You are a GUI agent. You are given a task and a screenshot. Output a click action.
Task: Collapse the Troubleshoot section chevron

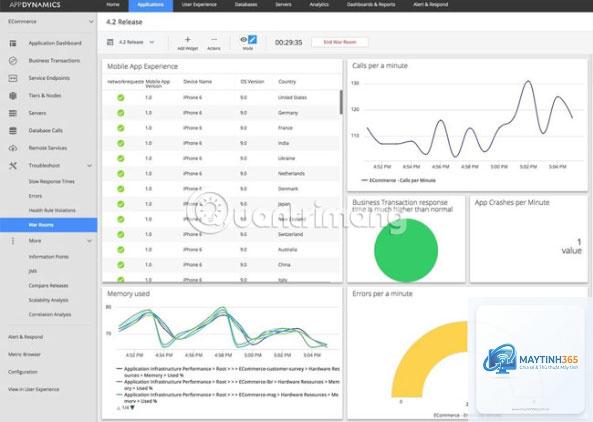90,166
